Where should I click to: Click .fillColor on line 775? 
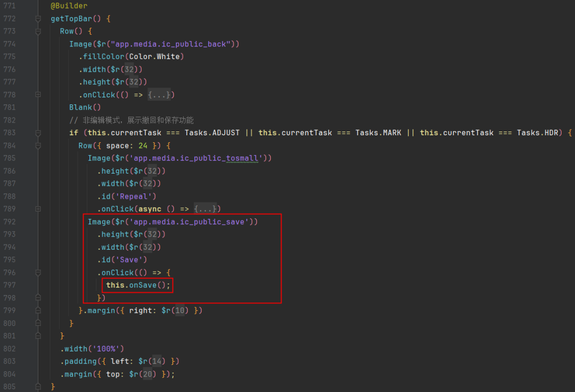pos(101,57)
